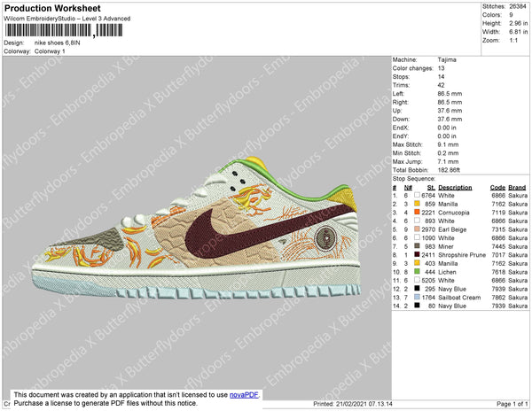Open the novaPDF link in the notice
This screenshot has height=411, width=532.
(x=244, y=395)
